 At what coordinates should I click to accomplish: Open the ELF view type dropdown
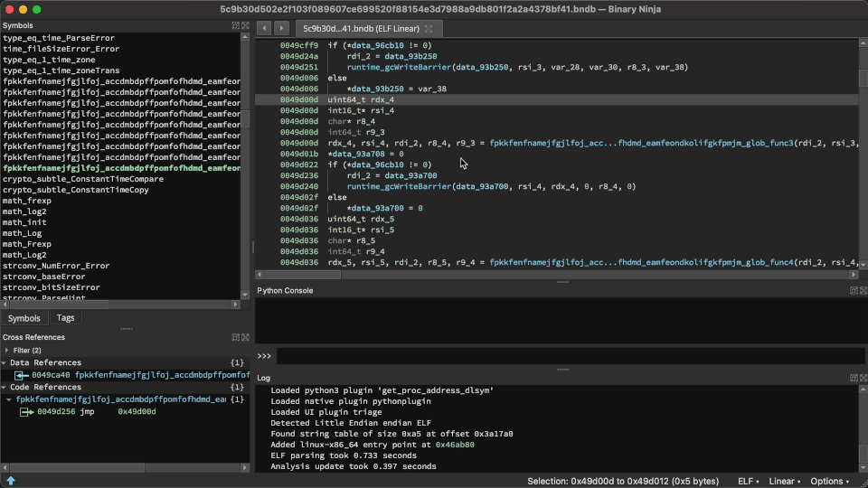click(x=748, y=481)
